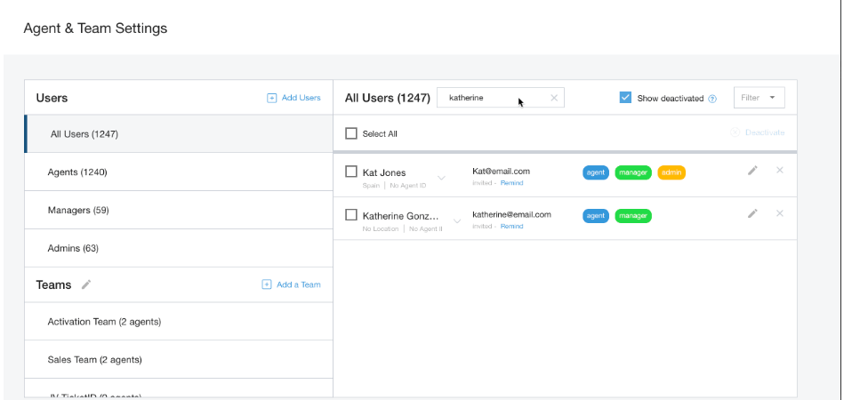Image resolution: width=868 pixels, height=400 pixels.
Task: Expand the Kat Jones row chevron
Action: (442, 177)
